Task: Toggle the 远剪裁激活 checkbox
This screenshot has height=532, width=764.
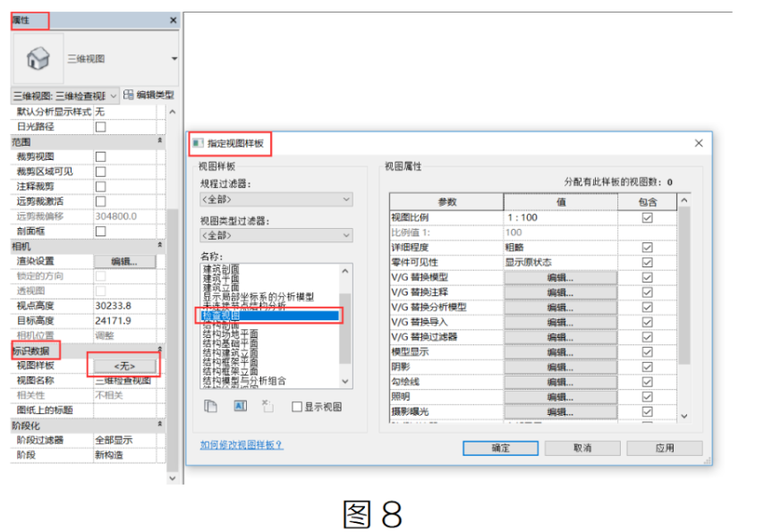Action: click(101, 201)
